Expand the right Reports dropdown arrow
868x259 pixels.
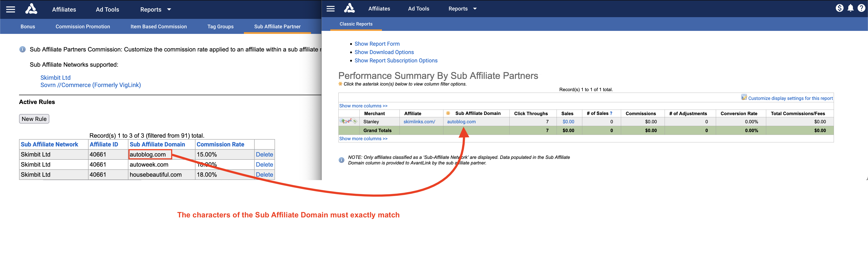click(x=475, y=9)
